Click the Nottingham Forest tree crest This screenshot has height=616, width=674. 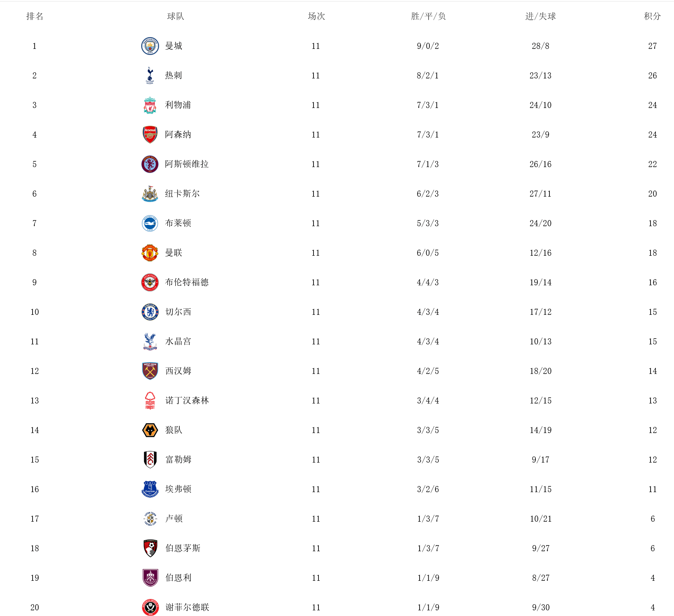[x=150, y=400]
